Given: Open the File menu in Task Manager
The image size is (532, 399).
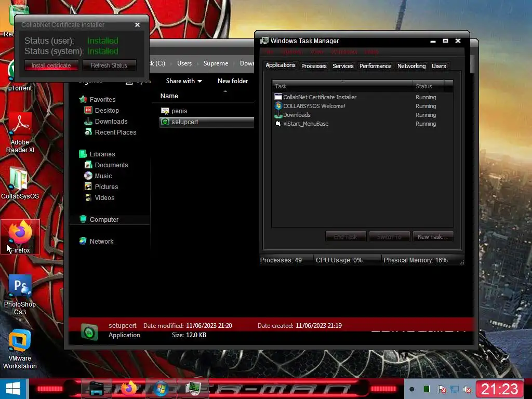Looking at the screenshot, I should coord(269,51).
